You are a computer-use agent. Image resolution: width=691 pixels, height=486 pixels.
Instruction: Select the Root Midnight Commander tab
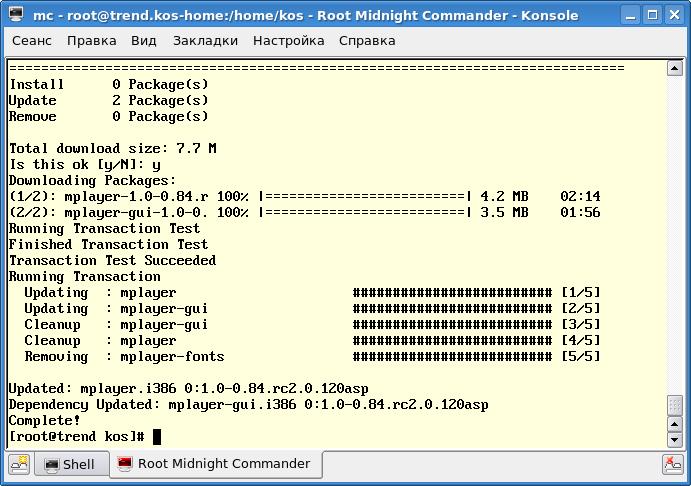pos(215,464)
